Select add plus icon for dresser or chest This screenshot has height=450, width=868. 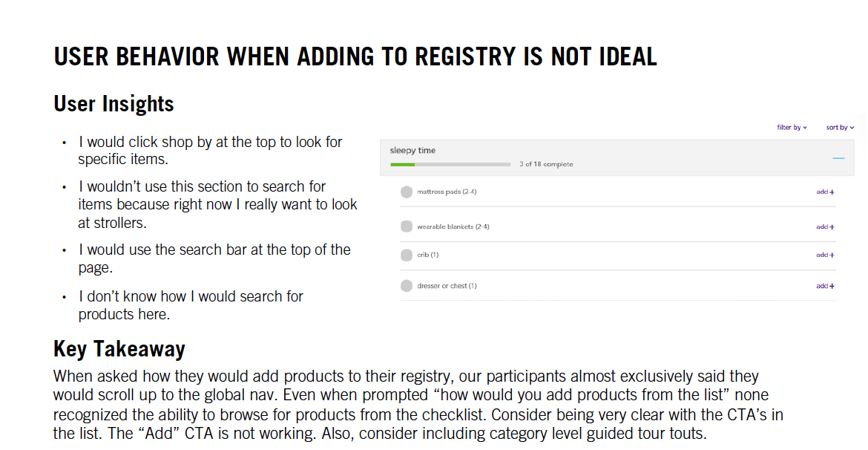pos(826,286)
